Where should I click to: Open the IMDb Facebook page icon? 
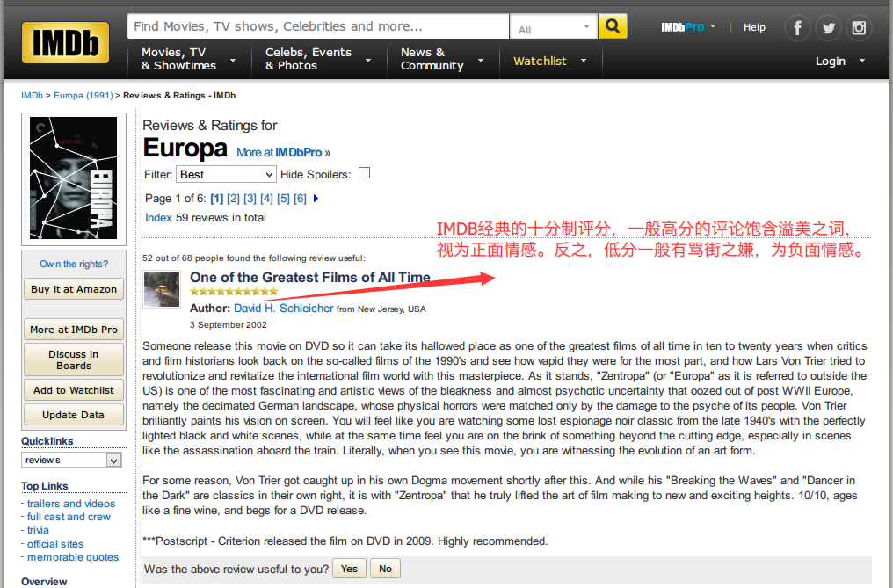pyautogui.click(x=797, y=28)
